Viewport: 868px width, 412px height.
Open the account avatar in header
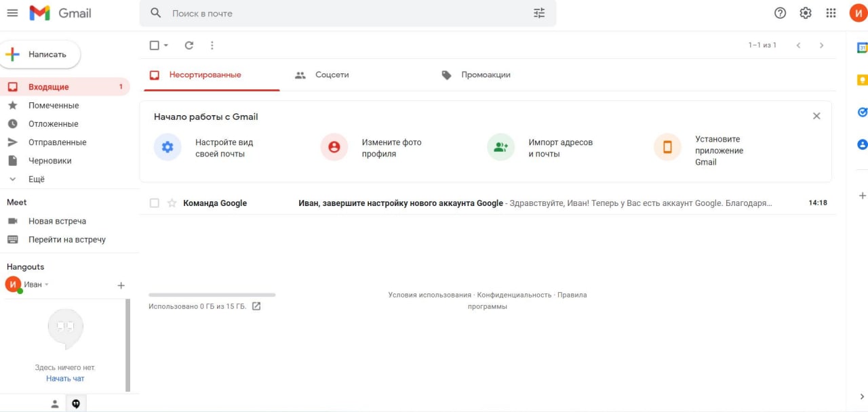859,13
